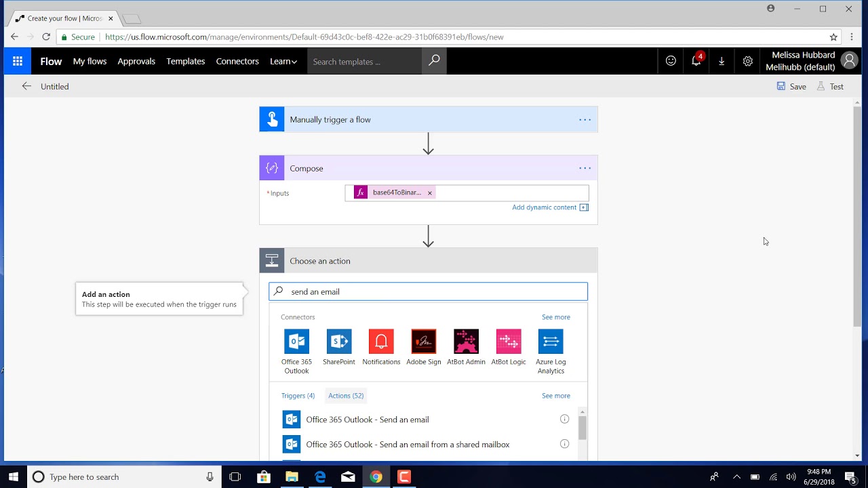Open the Compose step ellipsis menu
868x488 pixels.
coord(585,168)
